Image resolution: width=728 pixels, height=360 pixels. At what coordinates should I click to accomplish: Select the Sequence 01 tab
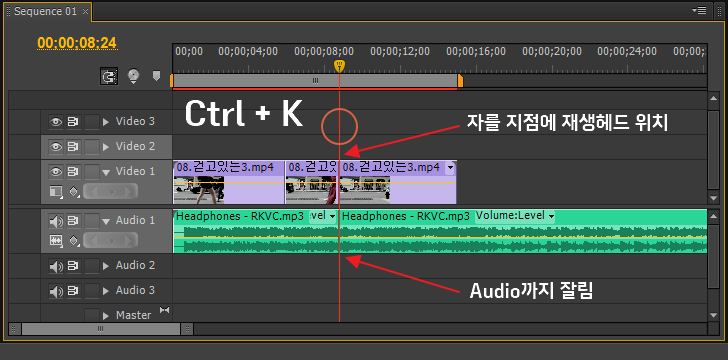point(45,12)
